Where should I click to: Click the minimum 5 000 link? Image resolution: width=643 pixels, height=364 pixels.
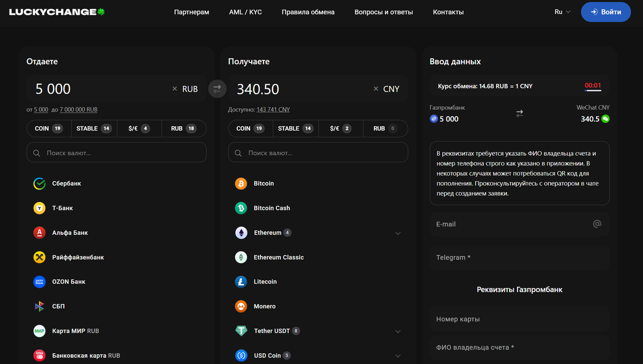(41, 109)
